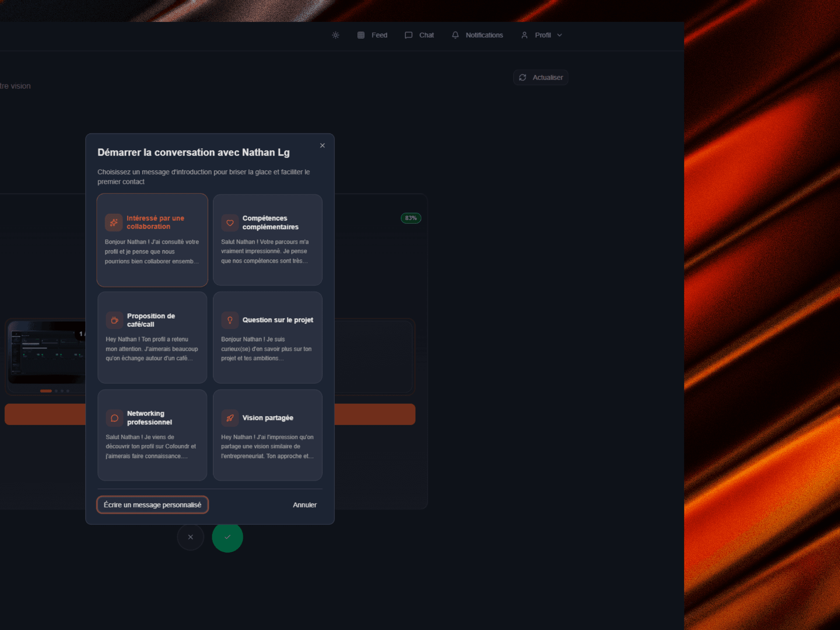This screenshot has height=630, width=840.
Task: Click Annuler to dismiss the message choices
Action: click(x=304, y=504)
